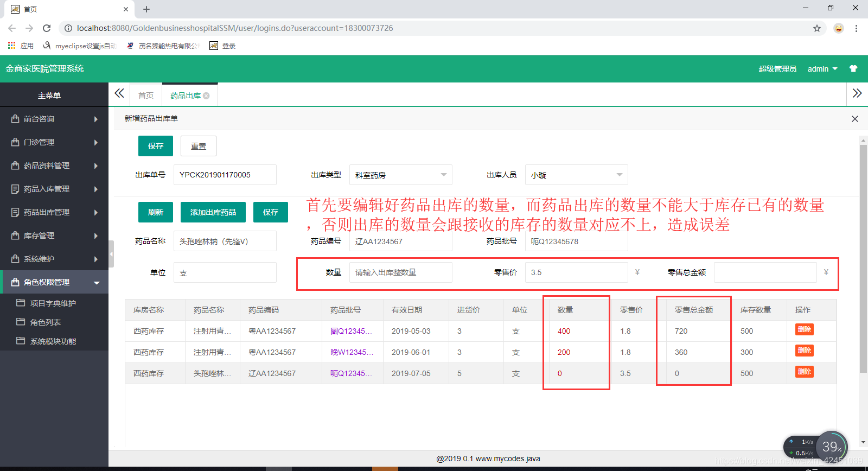The width and height of the screenshot is (868, 471).
Task: Click the top 保存 button
Action: [x=156, y=146]
